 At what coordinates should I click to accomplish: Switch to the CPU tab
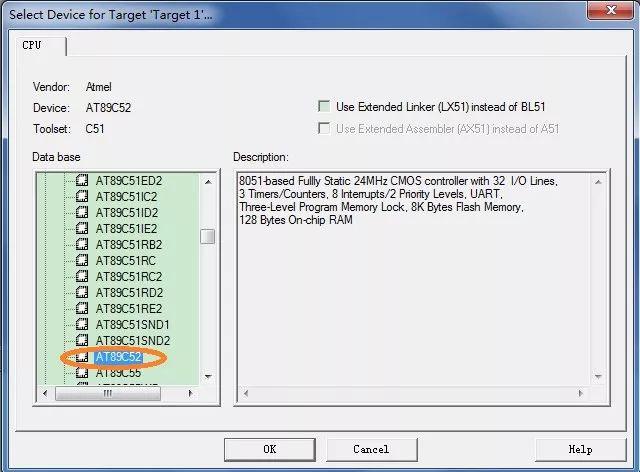(32, 45)
